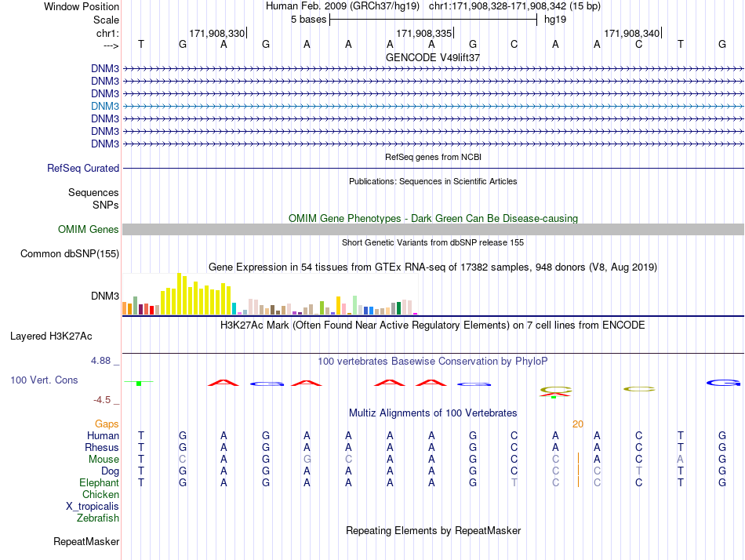The height and width of the screenshot is (560, 745).
Task: Click the Scale label
Action: click(106, 20)
